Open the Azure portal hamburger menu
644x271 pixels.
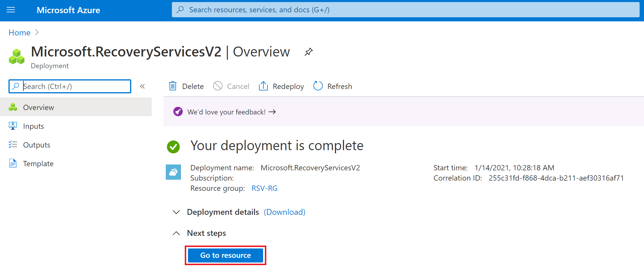click(x=11, y=10)
